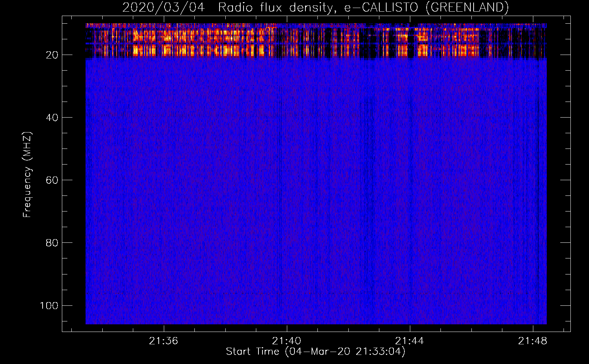Click the '21:48' time tick label
The height and width of the screenshot is (364, 589).
(x=533, y=341)
